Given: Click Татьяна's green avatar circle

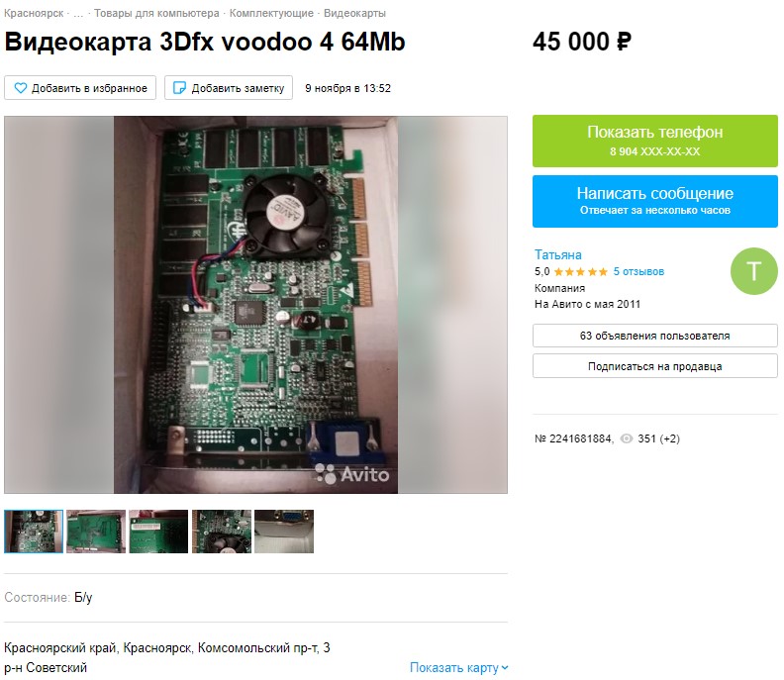Looking at the screenshot, I should (x=754, y=271).
